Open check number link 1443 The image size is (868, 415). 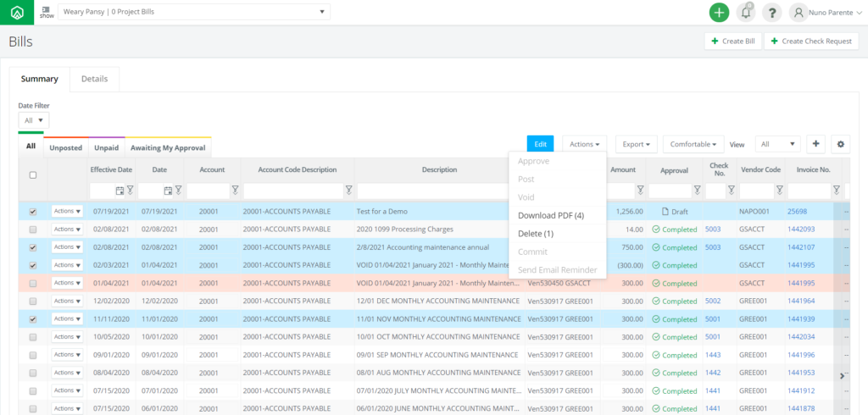click(x=713, y=355)
